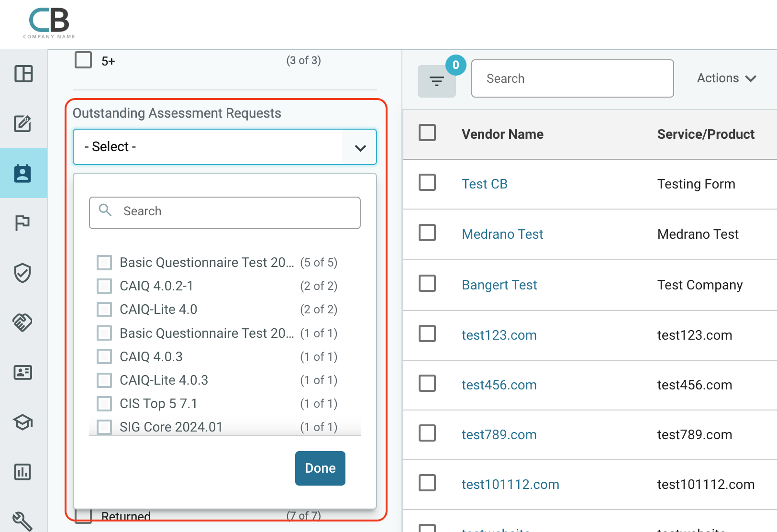Select all vendors with header checkbox
777x532 pixels.
tap(427, 133)
